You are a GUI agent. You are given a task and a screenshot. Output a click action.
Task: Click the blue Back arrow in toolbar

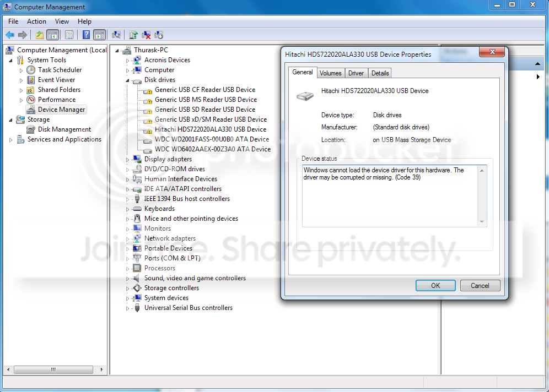(10, 35)
